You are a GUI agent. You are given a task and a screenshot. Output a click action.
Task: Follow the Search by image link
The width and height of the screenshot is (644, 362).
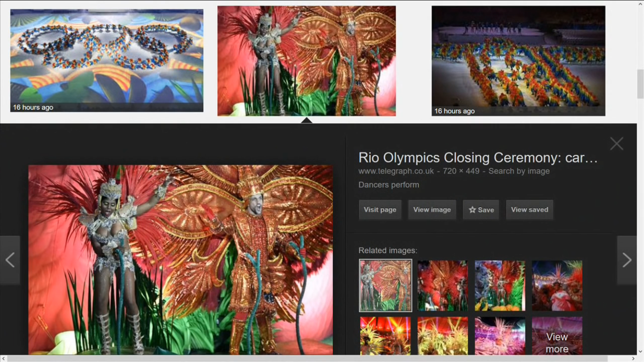tap(519, 171)
